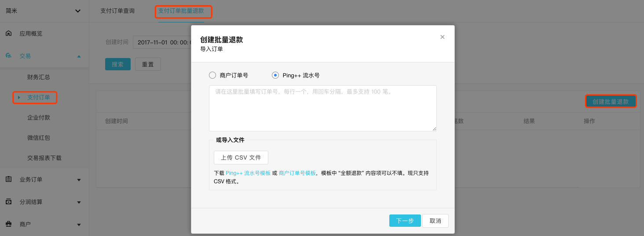The height and width of the screenshot is (236, 644).
Task: Switch to 支付订单批量退款 tab
Action: click(181, 11)
